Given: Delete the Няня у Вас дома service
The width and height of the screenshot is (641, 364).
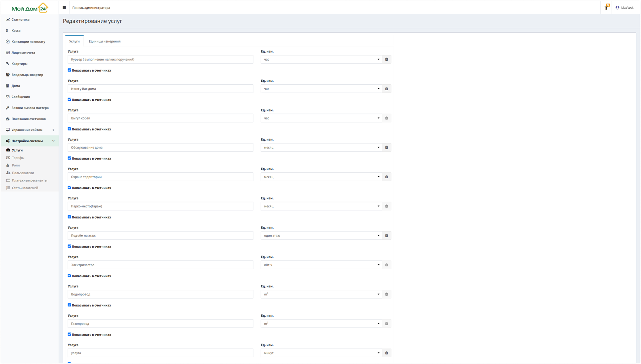Looking at the screenshot, I should point(386,89).
